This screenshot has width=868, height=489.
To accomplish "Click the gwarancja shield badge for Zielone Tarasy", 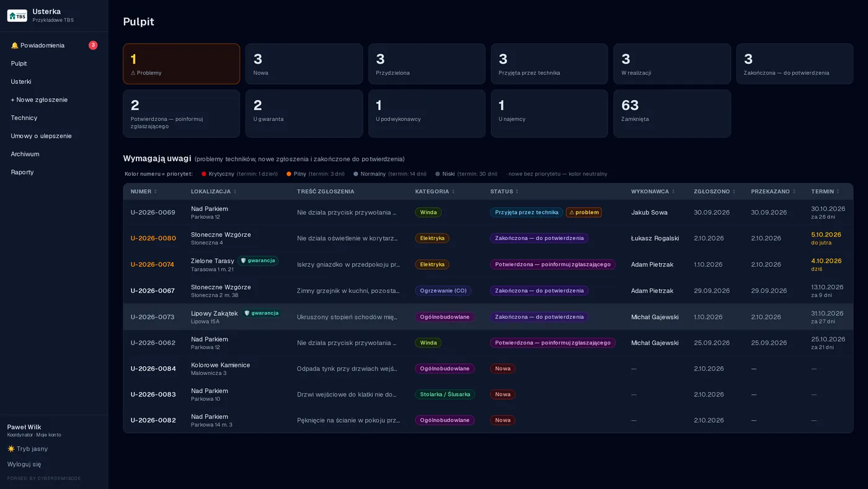I will (x=259, y=261).
